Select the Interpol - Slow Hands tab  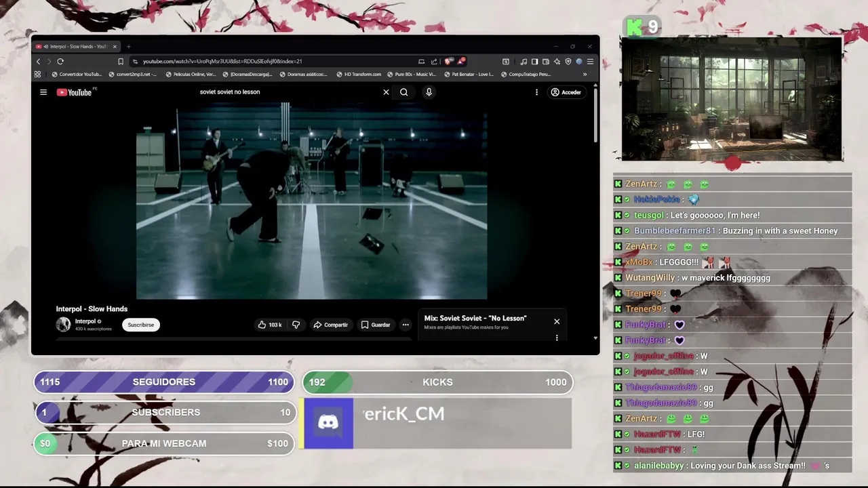[x=76, y=47]
